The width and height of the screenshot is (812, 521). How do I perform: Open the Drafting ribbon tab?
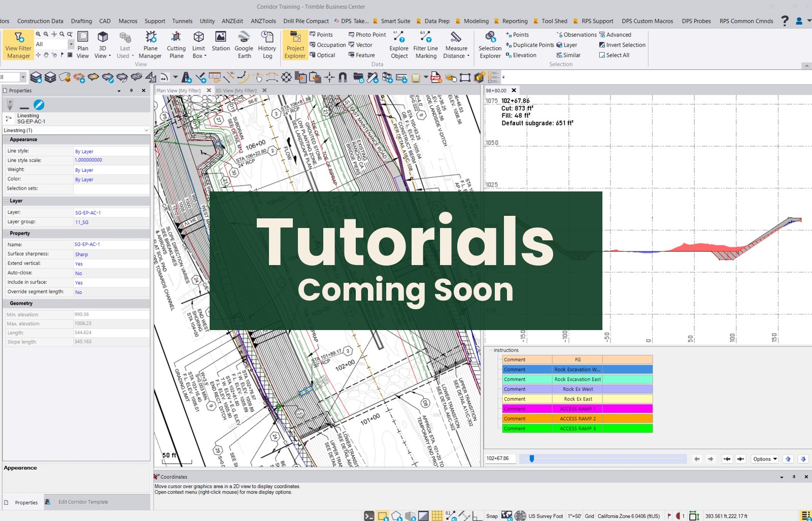(81, 21)
